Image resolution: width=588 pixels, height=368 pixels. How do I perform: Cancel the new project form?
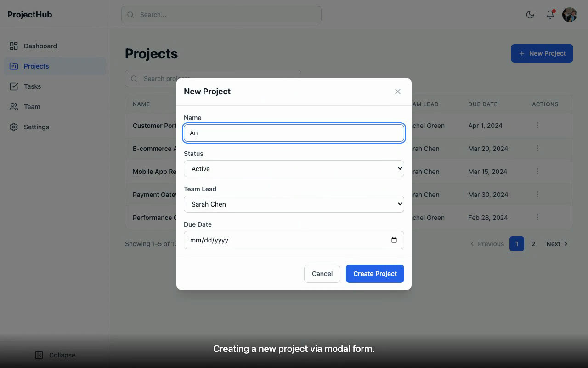(x=322, y=274)
